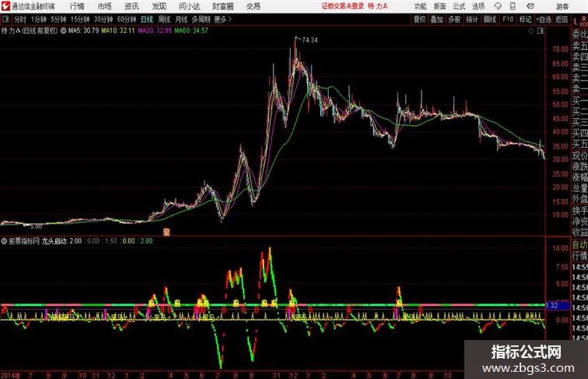The width and height of the screenshot is (588, 379).
Task: Click the round settings icon beside 特力A title
Action: pyautogui.click(x=63, y=30)
